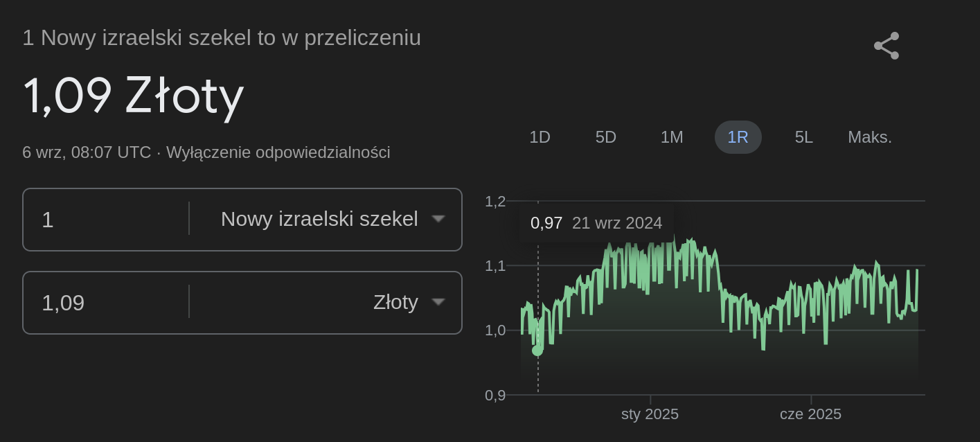Click the share icon
Viewport: 980px width, 442px height.
(887, 46)
